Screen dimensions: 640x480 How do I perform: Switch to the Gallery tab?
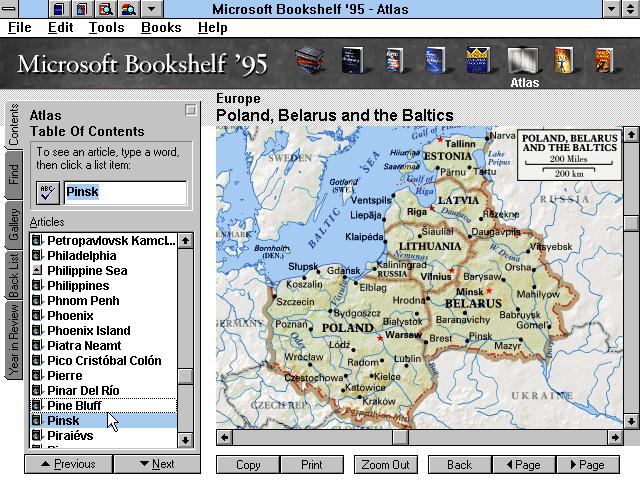[x=13, y=224]
